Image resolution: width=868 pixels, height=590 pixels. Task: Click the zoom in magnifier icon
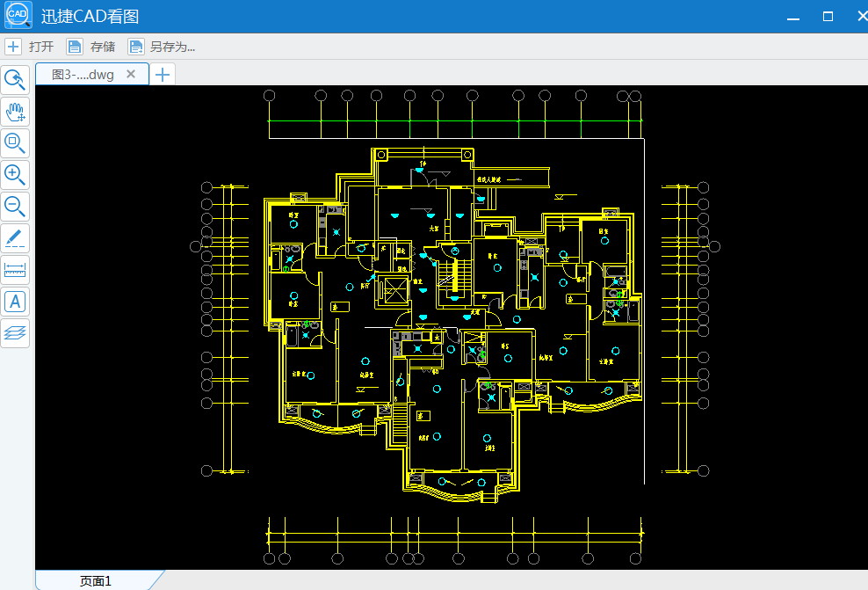[x=16, y=174]
